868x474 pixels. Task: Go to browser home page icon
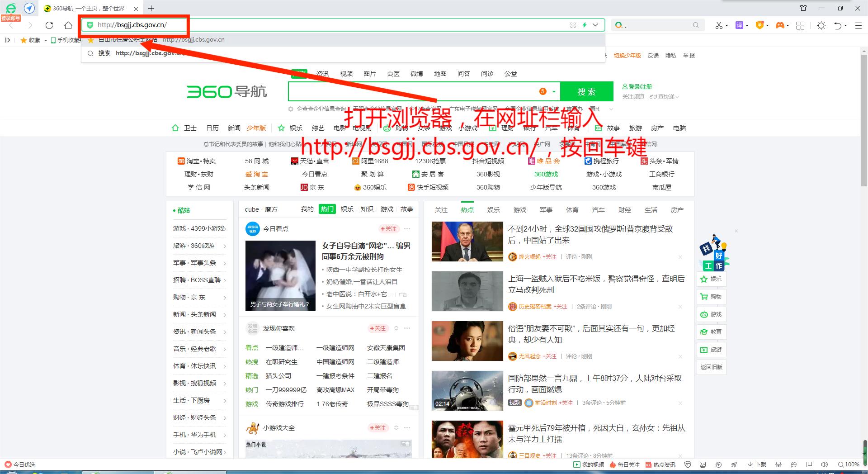coord(68,25)
